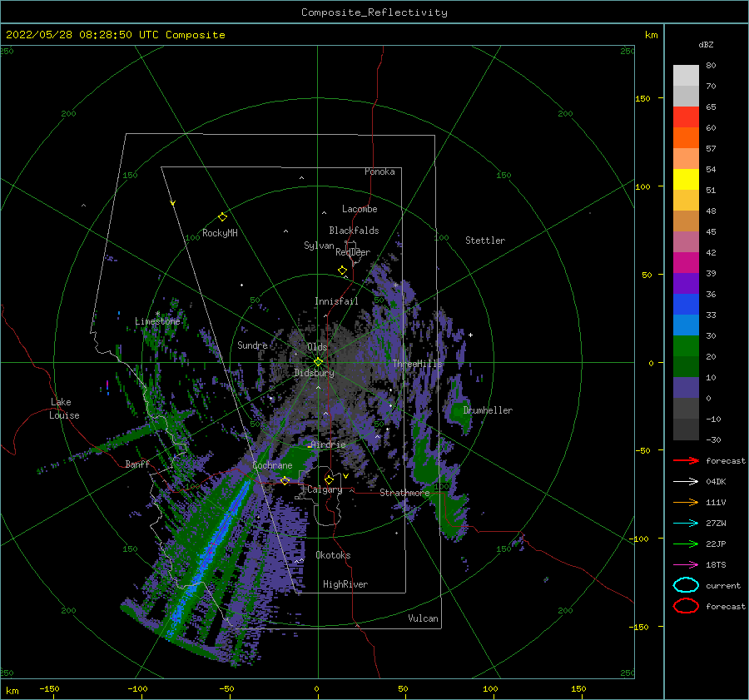Image resolution: width=749 pixels, height=700 pixels.
Task: Click the white plus marker east of ThreeHills
Action: pos(470,335)
